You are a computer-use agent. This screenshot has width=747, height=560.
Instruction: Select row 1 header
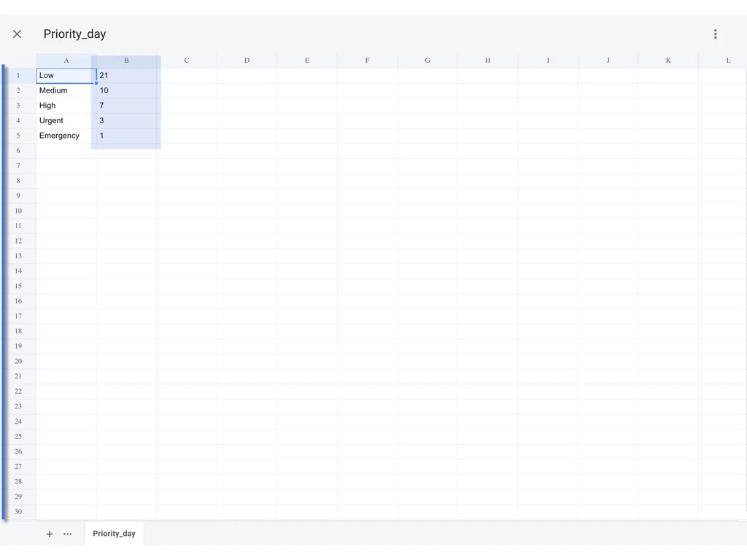(x=18, y=75)
